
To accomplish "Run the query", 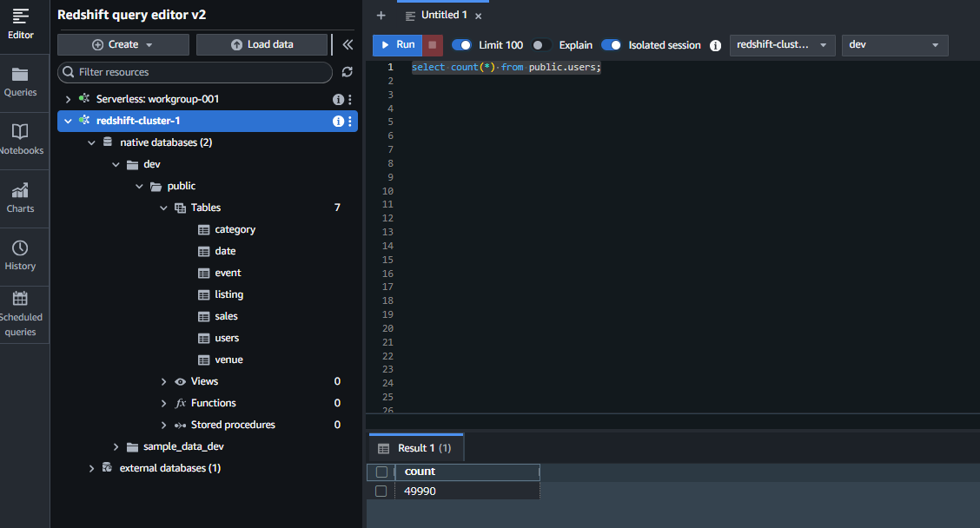I will click(398, 45).
